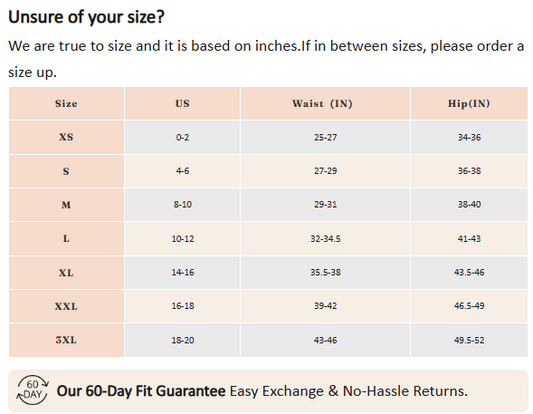This screenshot has height=414, width=533.
Task: Click the 32-34.5 waist measurement cell
Action: 325,239
